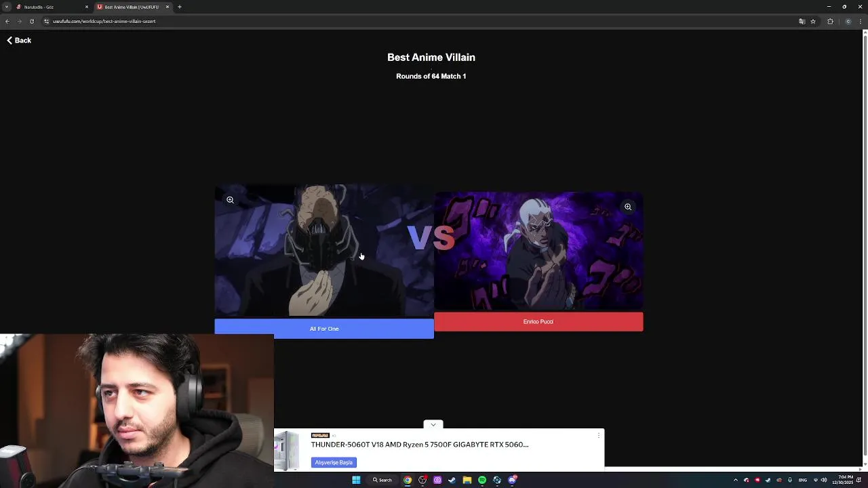Click the microphone icon in system tray
Image resolution: width=868 pixels, height=488 pixels.
[x=790, y=480]
